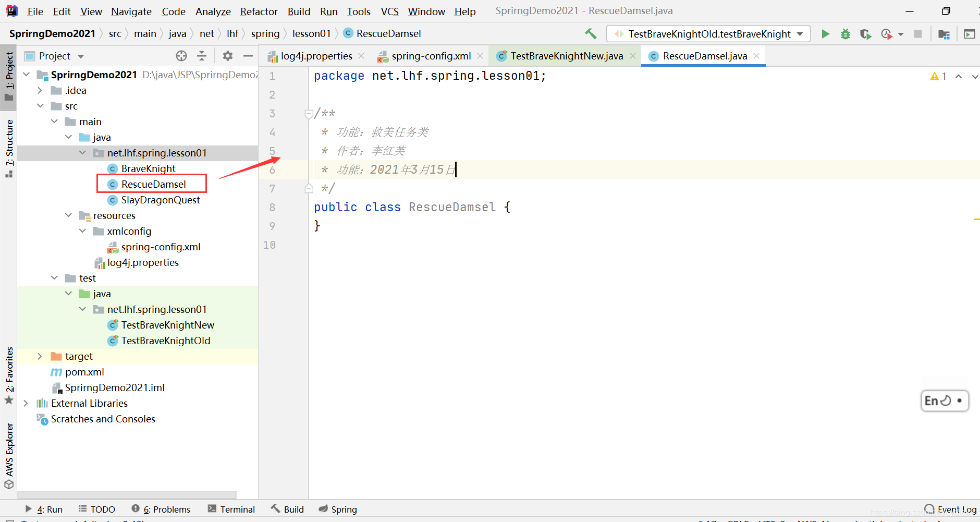Toggle the Favorites side panel
The width and height of the screenshot is (980, 522).
click(9, 375)
